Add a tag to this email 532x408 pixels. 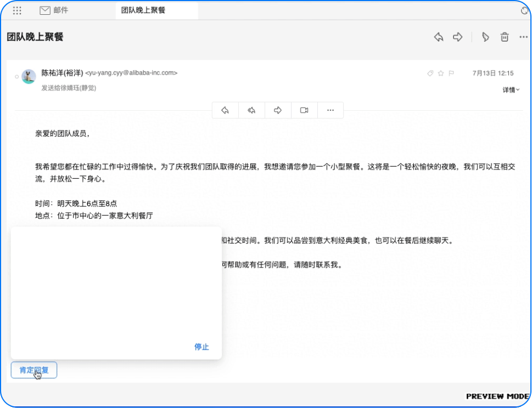430,73
